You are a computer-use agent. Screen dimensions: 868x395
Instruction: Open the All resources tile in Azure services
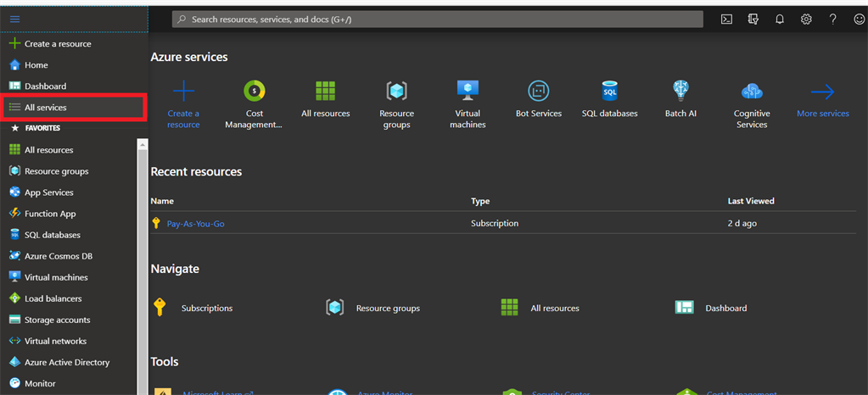326,99
